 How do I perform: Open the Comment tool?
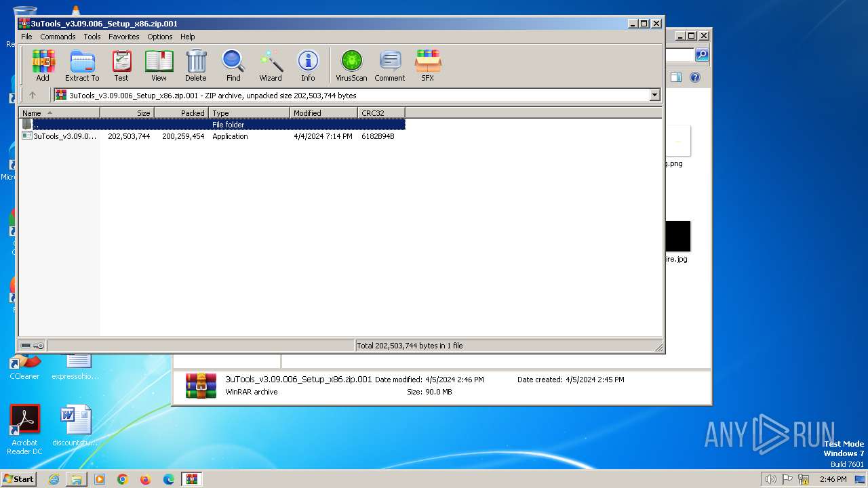pyautogui.click(x=390, y=66)
